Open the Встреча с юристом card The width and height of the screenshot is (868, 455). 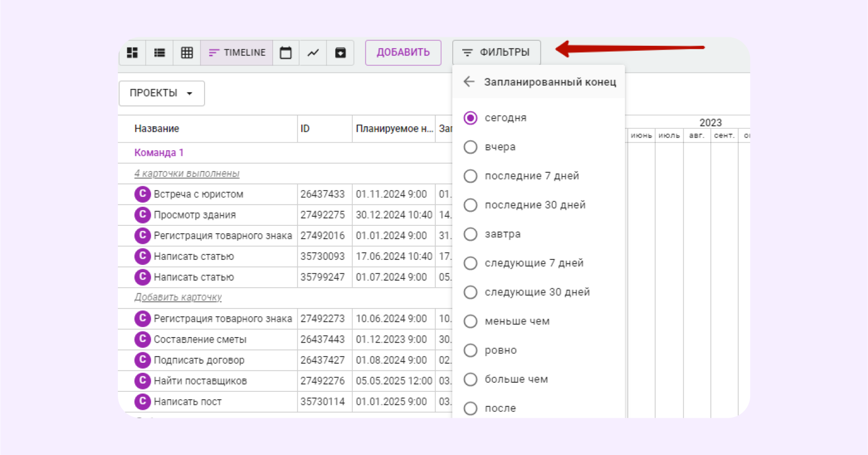(x=198, y=195)
